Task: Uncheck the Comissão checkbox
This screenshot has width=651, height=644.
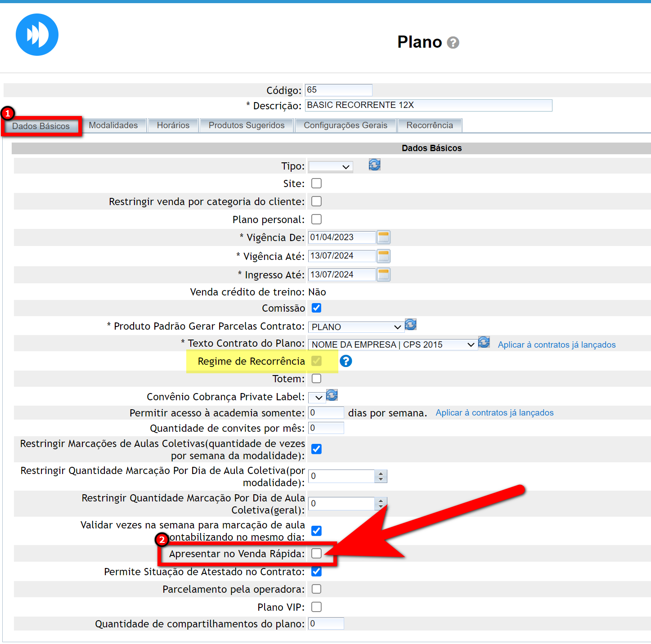Action: [x=317, y=308]
